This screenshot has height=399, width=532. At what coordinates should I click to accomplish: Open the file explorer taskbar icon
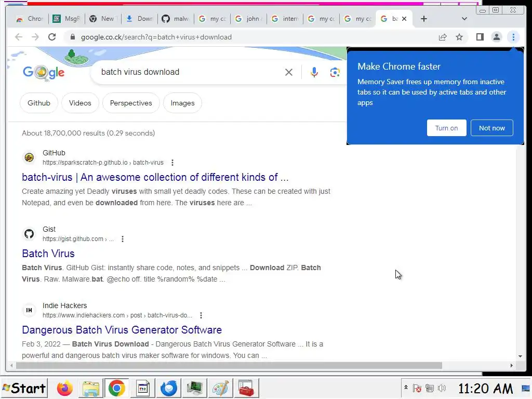tap(90, 388)
